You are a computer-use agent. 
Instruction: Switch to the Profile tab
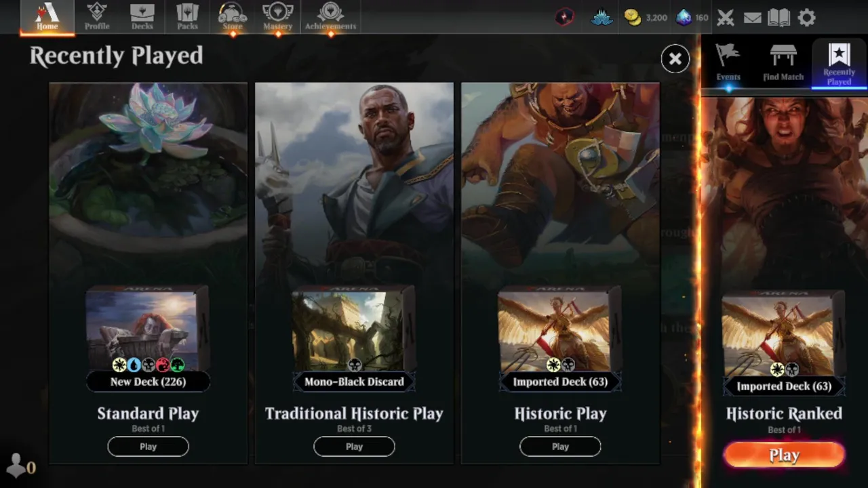97,17
